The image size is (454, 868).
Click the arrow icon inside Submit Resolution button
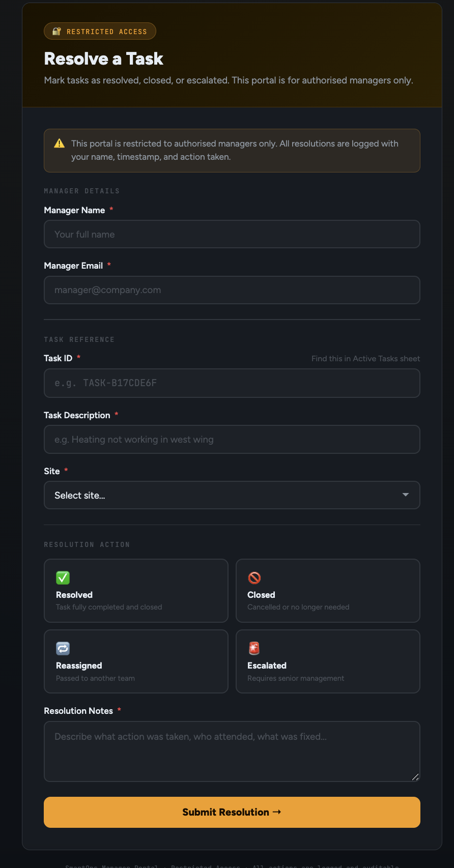pyautogui.click(x=277, y=812)
